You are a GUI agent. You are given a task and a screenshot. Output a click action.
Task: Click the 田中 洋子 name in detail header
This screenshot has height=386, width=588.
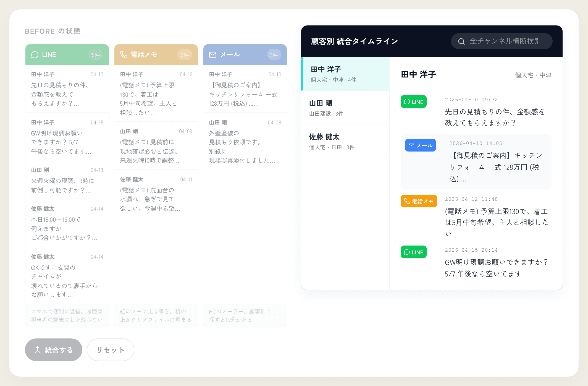coord(418,74)
